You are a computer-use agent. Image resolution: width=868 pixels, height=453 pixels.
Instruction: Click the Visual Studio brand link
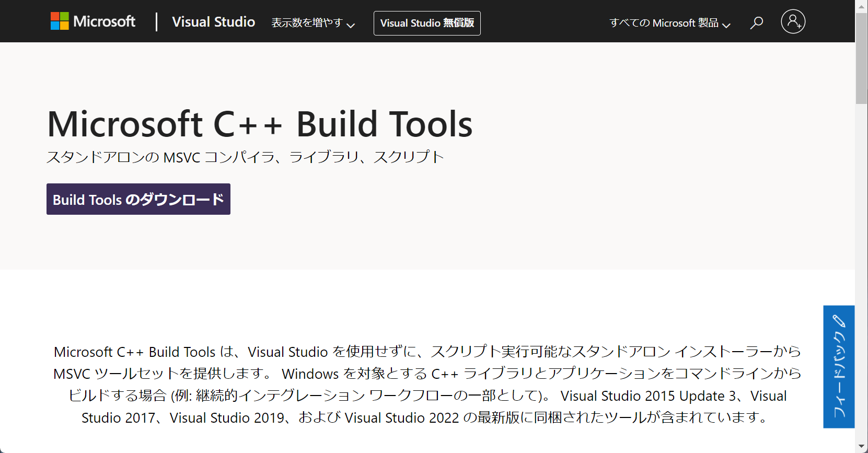click(213, 22)
